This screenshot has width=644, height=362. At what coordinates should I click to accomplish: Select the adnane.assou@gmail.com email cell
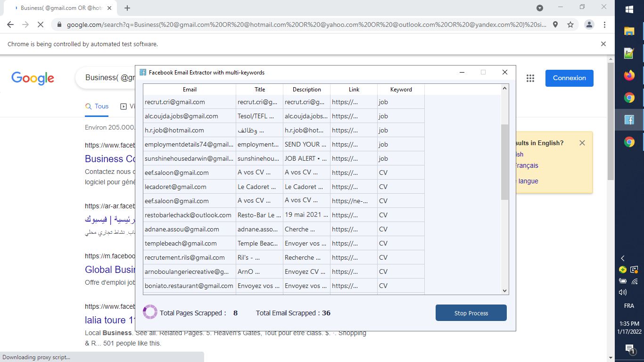point(190,229)
